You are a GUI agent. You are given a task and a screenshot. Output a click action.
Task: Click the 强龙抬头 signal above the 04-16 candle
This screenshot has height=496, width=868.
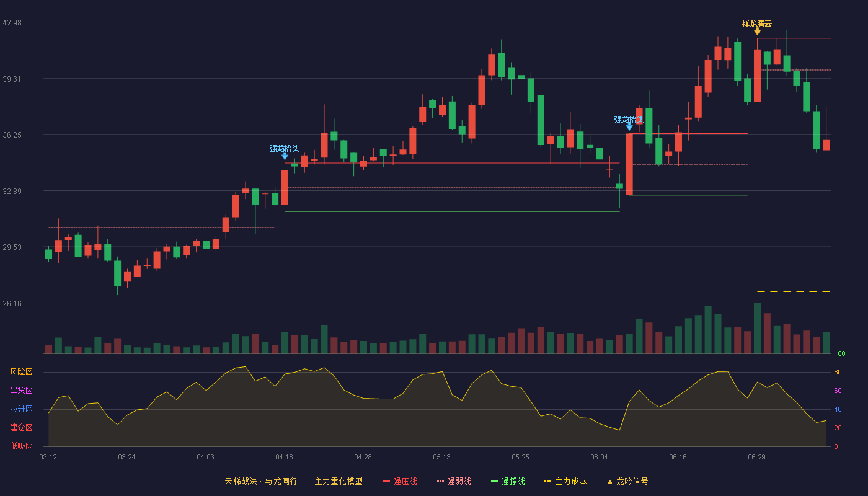pos(285,149)
